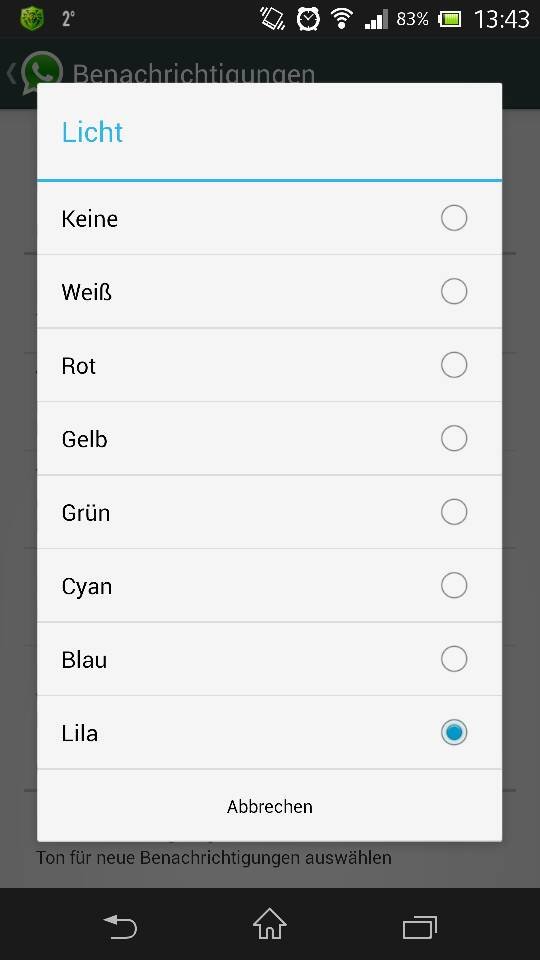Image resolution: width=540 pixels, height=960 pixels.
Task: Tap the signal strength bars icon
Action: (376, 20)
